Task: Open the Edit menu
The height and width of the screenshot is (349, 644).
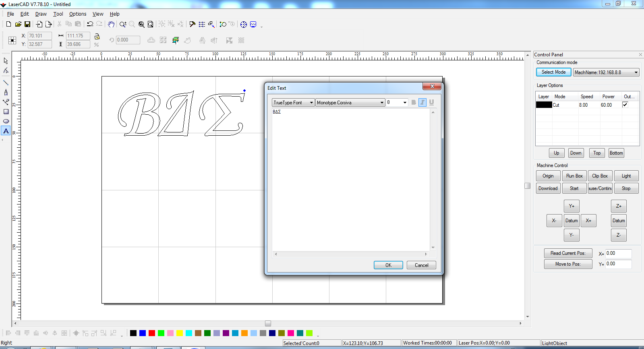Action: 25,14
